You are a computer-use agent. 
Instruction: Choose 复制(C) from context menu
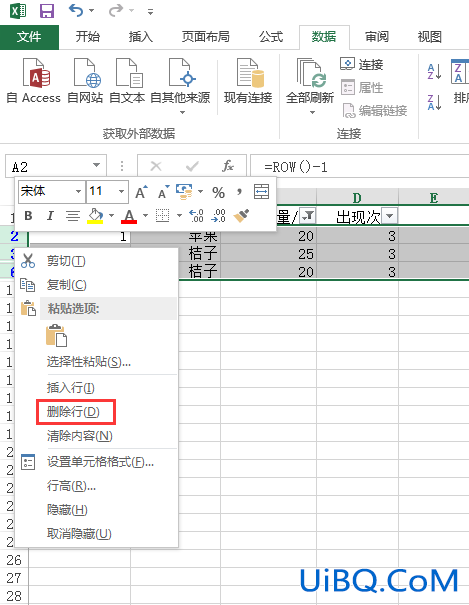coord(96,285)
